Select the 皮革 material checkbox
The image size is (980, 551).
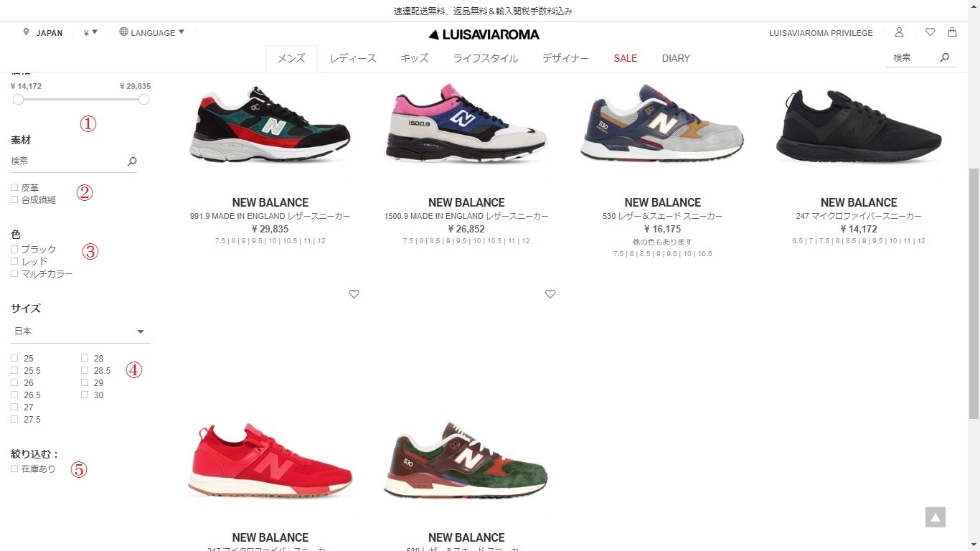click(x=14, y=187)
